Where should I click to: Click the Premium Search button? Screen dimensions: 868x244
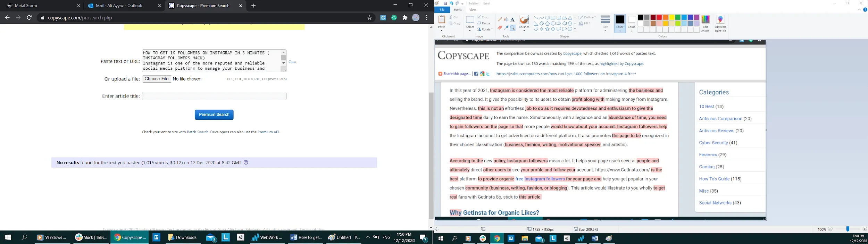coord(214,115)
